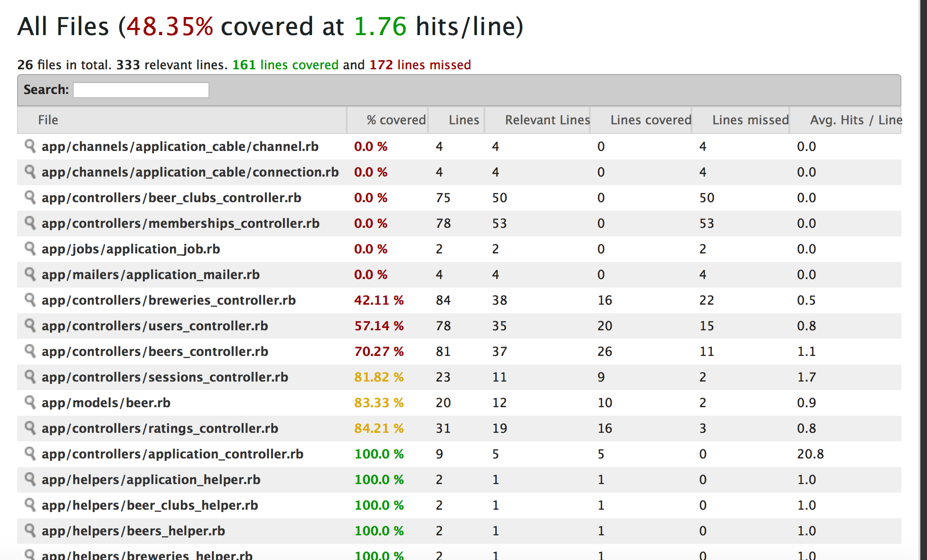Click magnifier icon next to beers_controller.rb

click(30, 351)
